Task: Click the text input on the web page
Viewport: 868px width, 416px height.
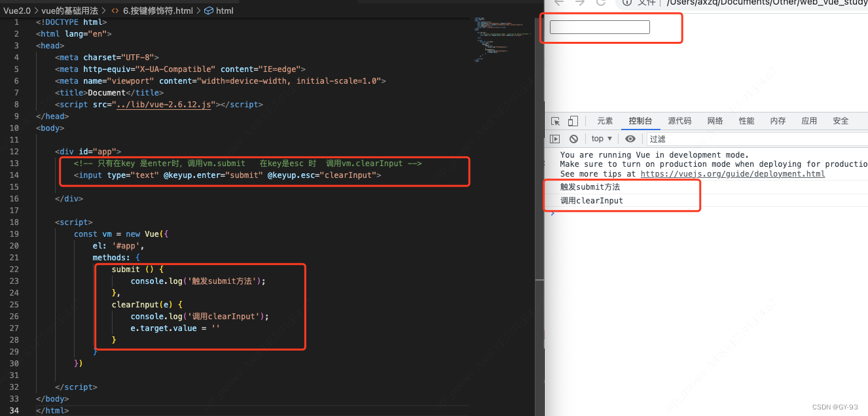Action: click(600, 27)
